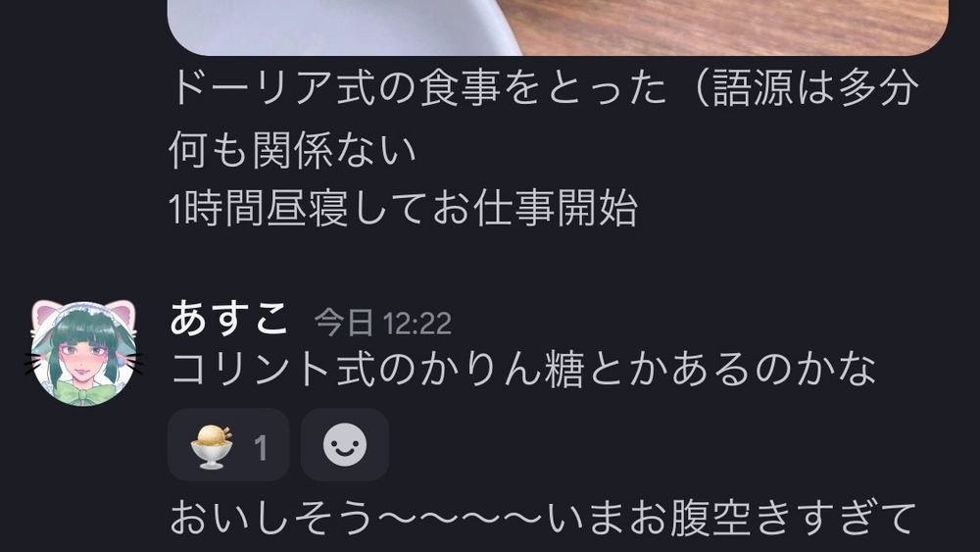The width and height of the screenshot is (980, 552).
Task: Tap the 1時間昼寝してお仕事開始 line
Action: [403, 208]
